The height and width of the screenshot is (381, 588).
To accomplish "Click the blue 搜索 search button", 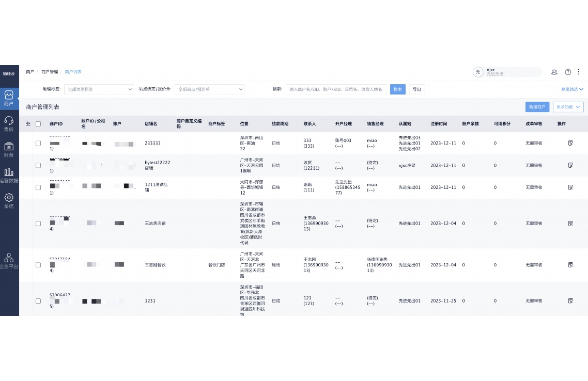I will click(397, 89).
